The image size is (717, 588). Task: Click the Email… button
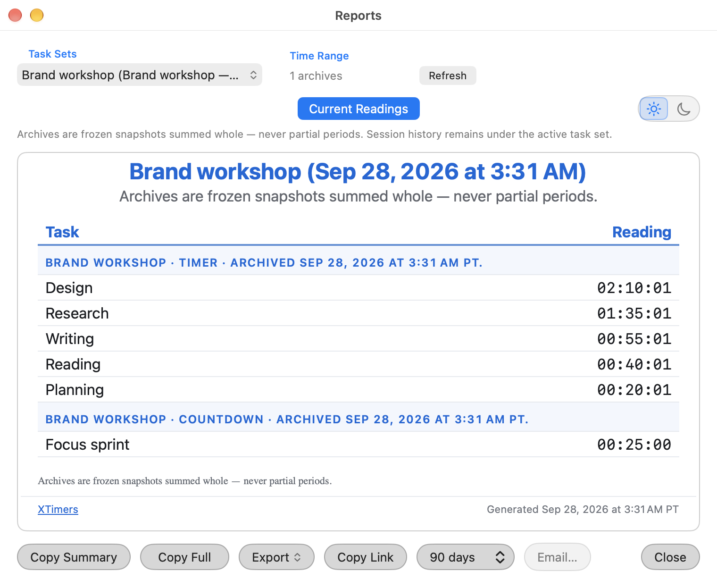point(557,557)
